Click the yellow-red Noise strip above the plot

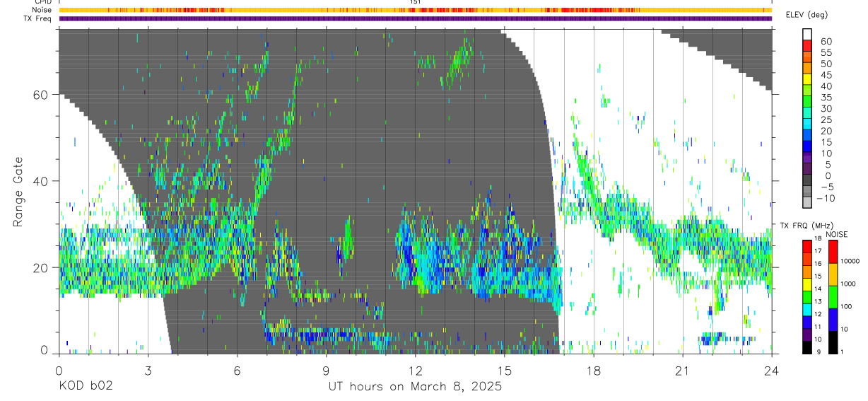click(416, 10)
